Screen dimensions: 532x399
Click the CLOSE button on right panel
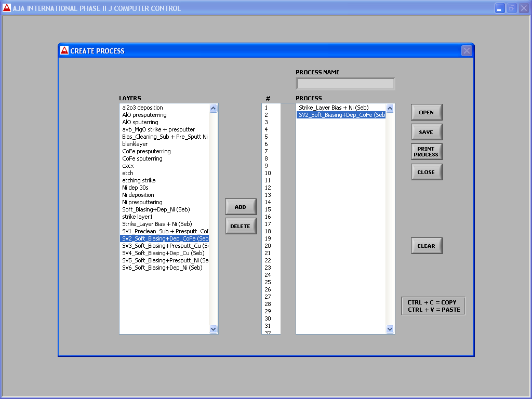[426, 172]
